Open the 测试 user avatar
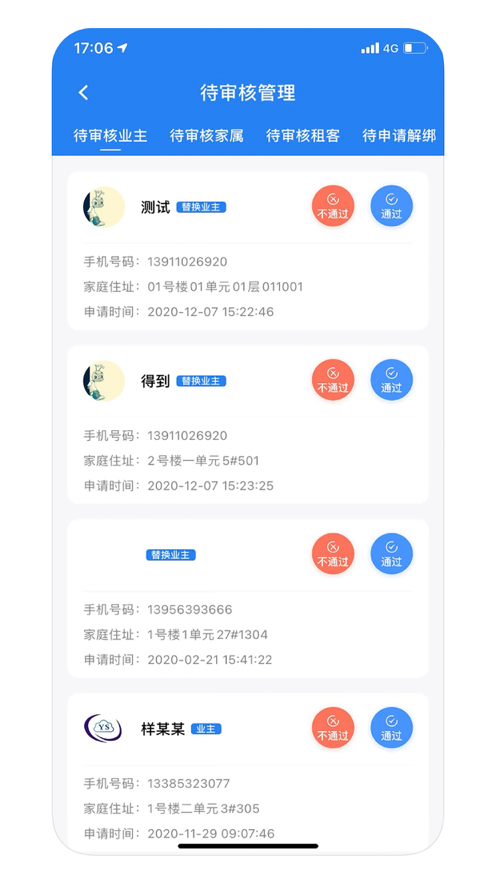The width and height of the screenshot is (497, 883). (104, 207)
